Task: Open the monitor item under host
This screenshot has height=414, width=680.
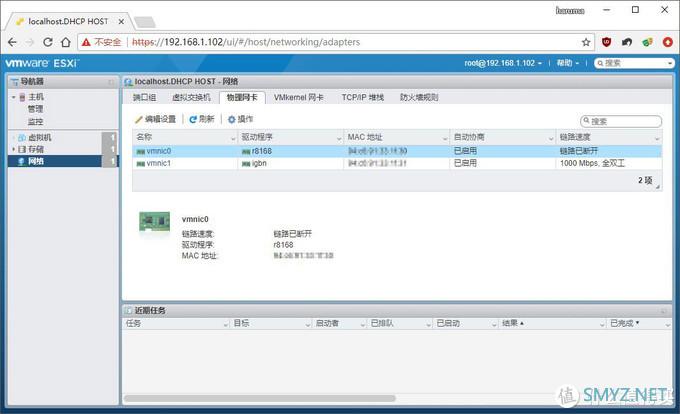Action: [36, 122]
